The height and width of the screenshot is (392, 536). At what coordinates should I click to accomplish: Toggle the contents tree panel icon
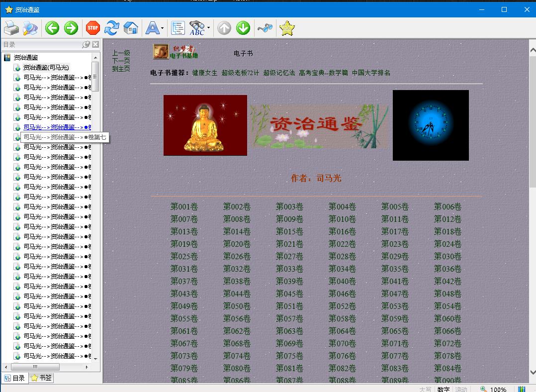178,28
